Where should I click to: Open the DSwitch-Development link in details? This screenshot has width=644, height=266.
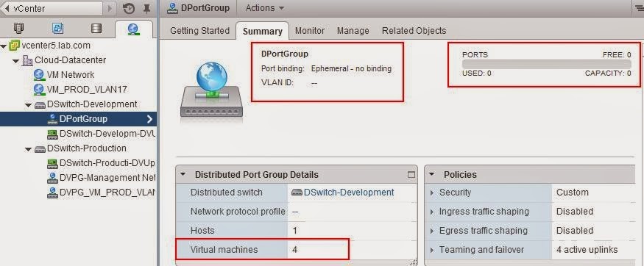[349, 193]
